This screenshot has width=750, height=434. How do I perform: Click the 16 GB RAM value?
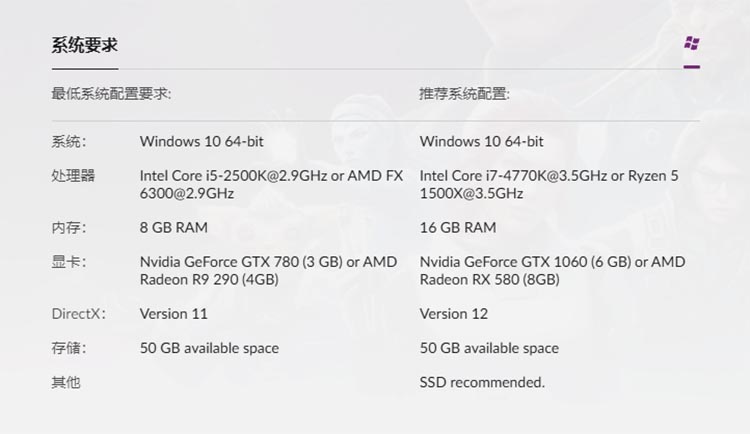458,227
